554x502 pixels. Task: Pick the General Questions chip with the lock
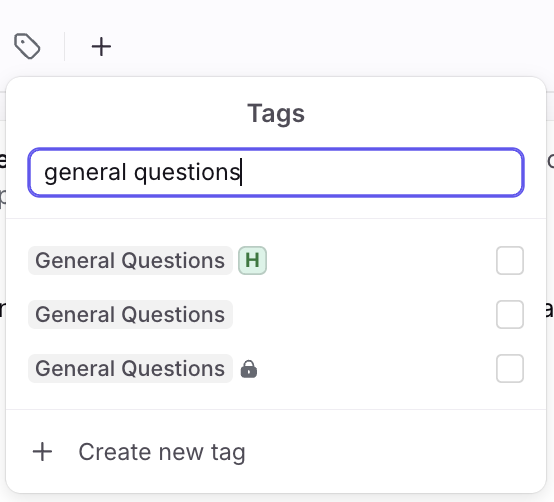(x=130, y=368)
